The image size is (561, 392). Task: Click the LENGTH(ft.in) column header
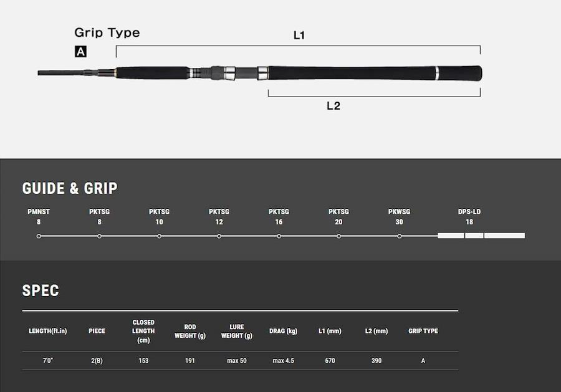pos(47,331)
